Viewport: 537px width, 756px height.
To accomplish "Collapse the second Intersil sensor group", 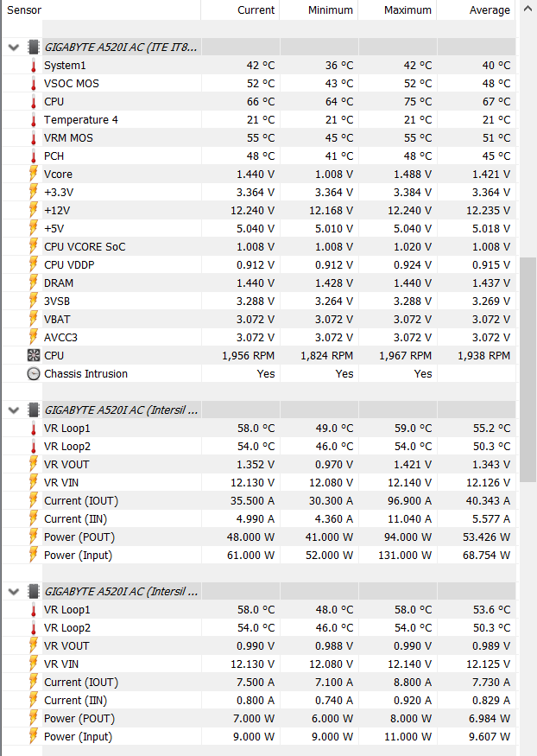I will point(14,591).
